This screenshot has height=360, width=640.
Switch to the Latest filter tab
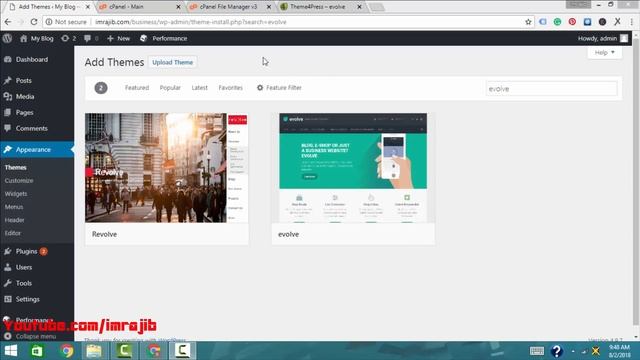(200, 88)
